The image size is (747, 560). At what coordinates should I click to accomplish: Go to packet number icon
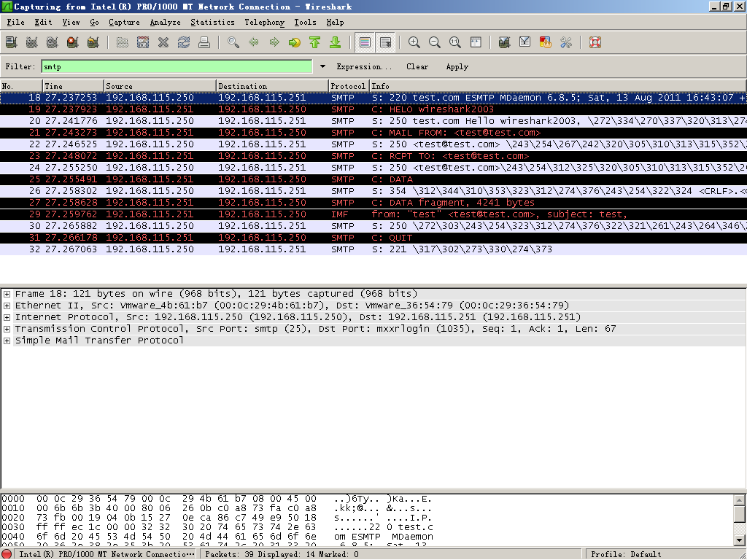(x=295, y=42)
